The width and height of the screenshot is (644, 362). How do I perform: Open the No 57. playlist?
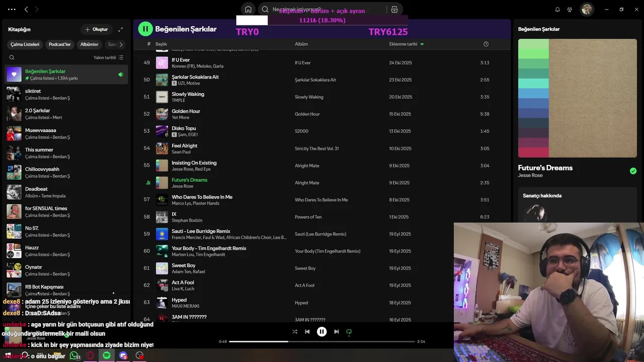pos(66,231)
